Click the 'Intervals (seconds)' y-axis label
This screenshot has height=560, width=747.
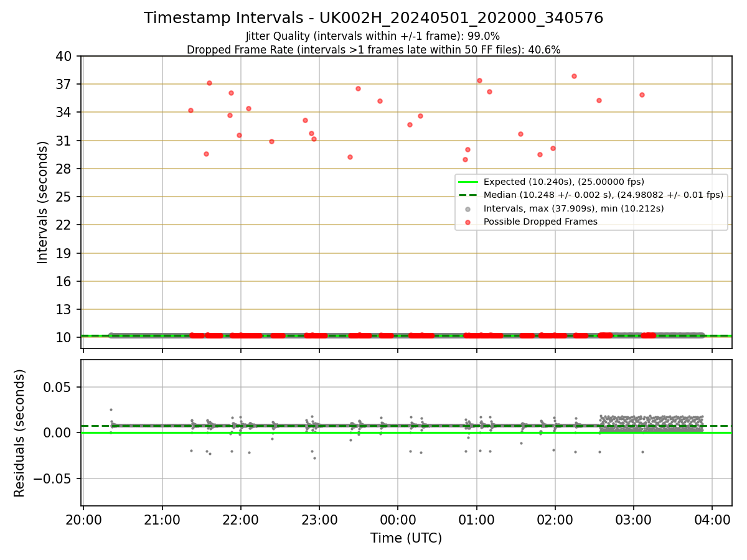43,202
